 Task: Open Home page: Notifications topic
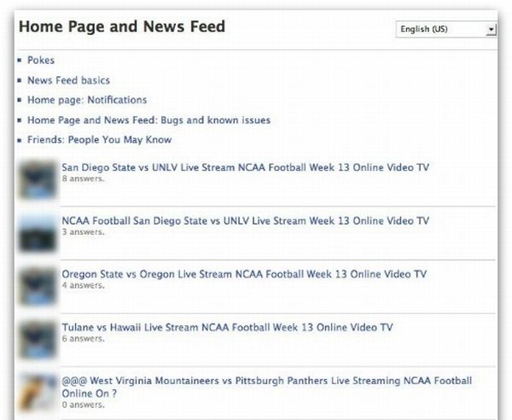(87, 100)
